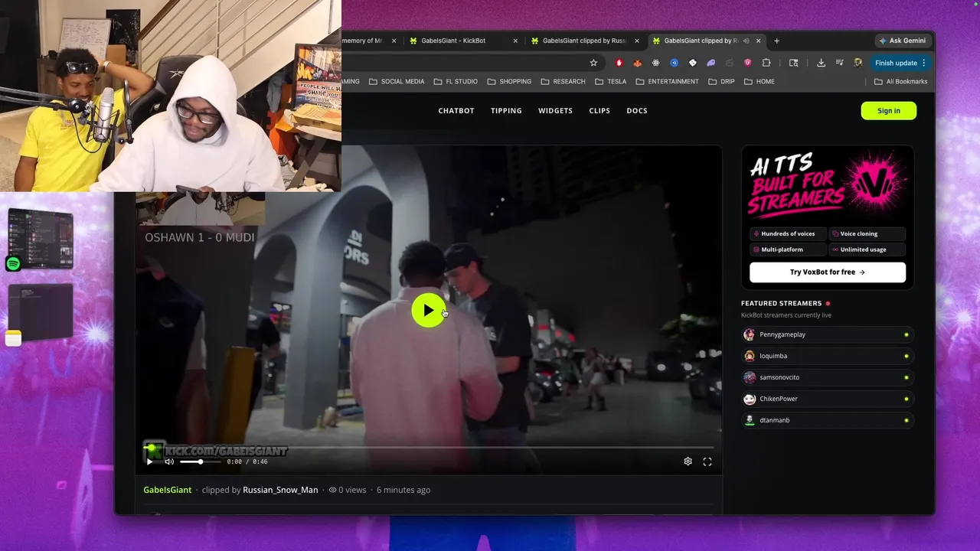Bookmark this page with the star icon
Screen dimensions: 980x551
[x=593, y=63]
